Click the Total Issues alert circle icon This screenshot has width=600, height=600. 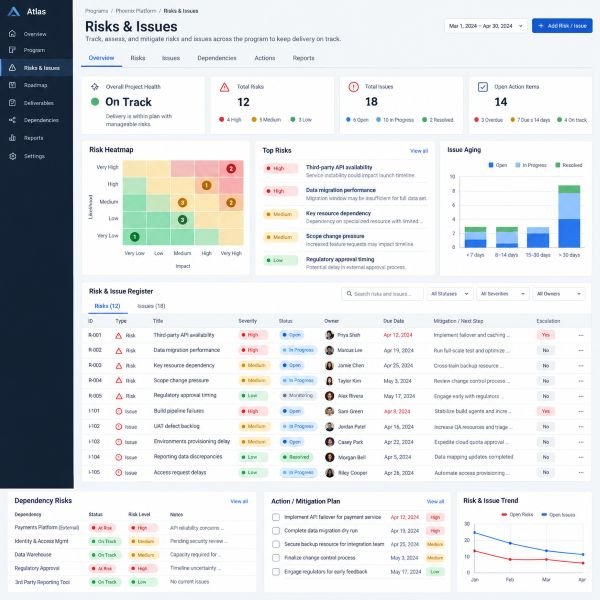354,87
